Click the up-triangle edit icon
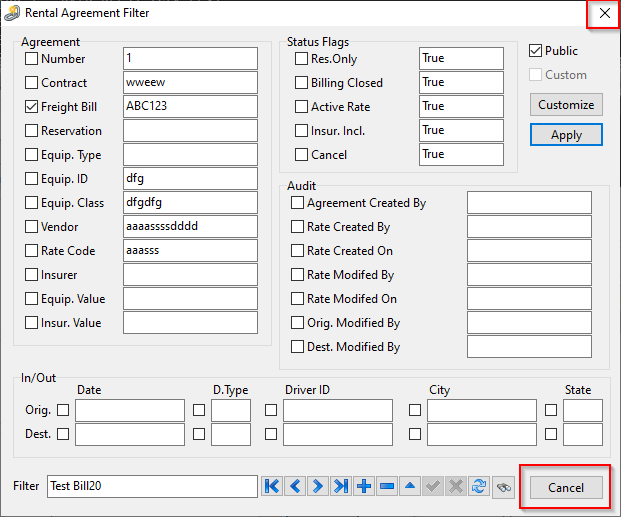This screenshot has height=517, width=621. coord(410,486)
